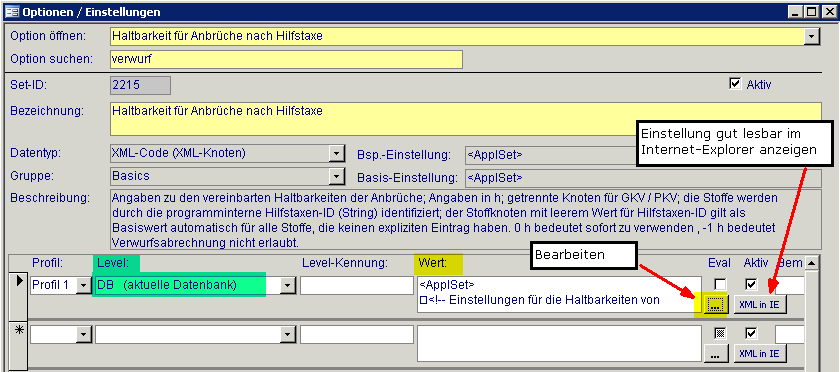Click the Bem field in the new row

[790, 334]
